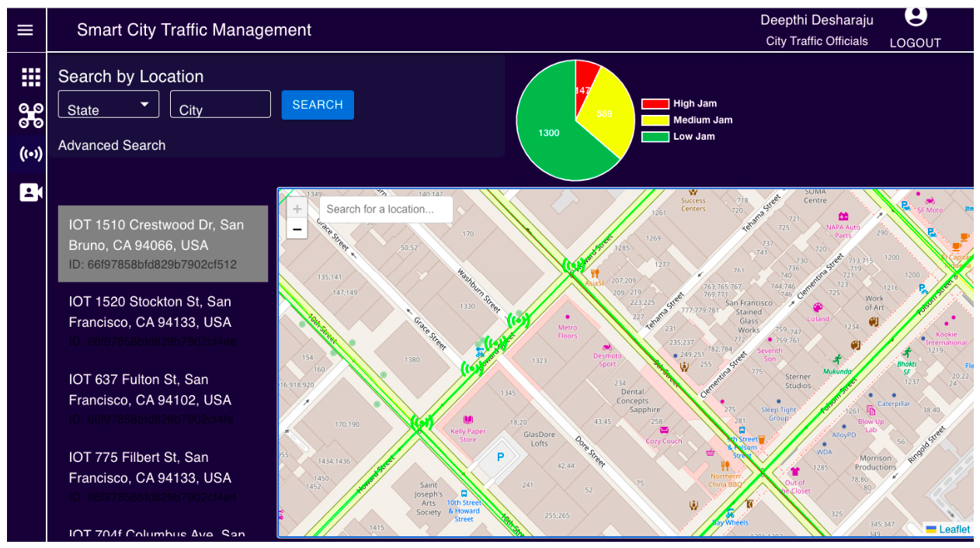This screenshot has height=548, width=980.
Task: Open the dashboard grid icon in sidebar
Action: click(x=31, y=77)
